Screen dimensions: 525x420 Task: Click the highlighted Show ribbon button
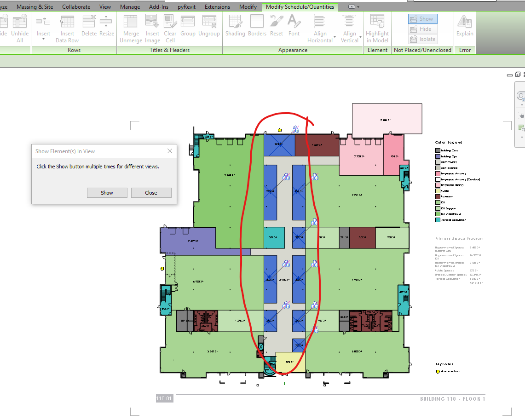click(x=422, y=19)
